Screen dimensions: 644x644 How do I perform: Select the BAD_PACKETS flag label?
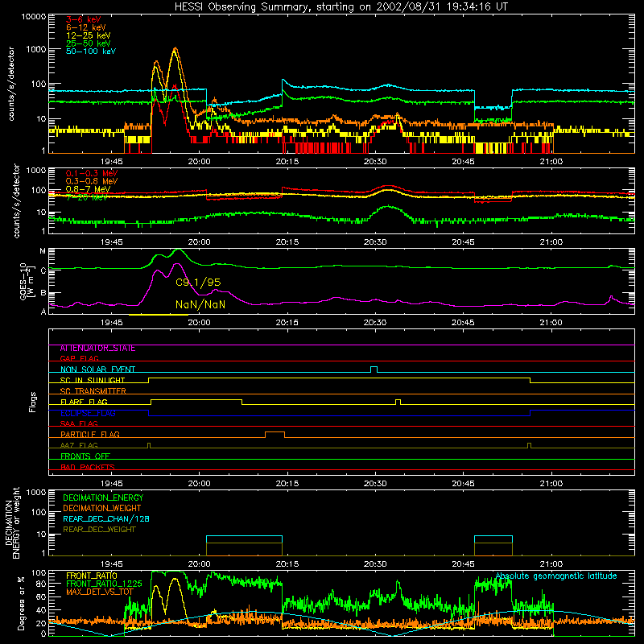[x=88, y=467]
